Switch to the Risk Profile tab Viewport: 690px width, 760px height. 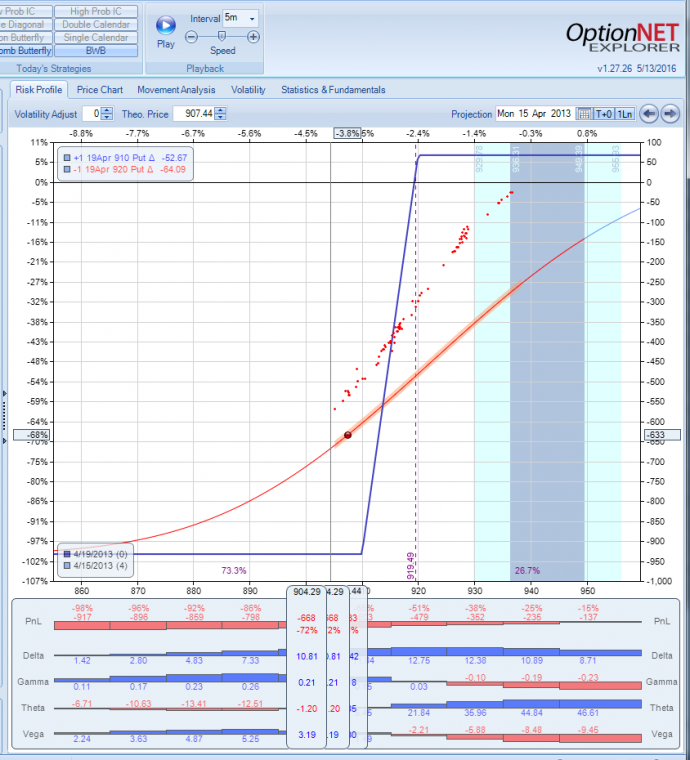(39, 90)
